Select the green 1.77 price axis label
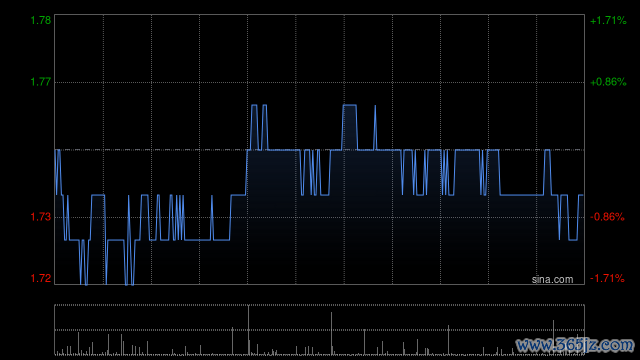The image size is (640, 360). coord(41,82)
